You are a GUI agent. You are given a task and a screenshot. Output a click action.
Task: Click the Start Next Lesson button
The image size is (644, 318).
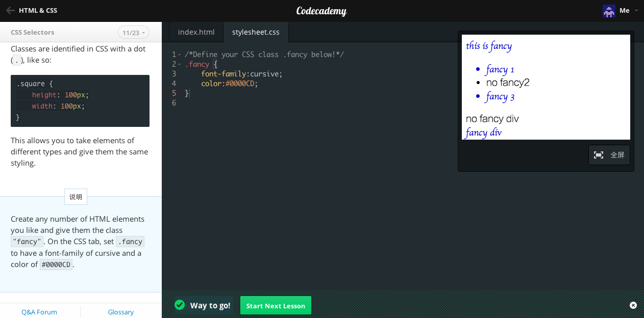tap(275, 305)
